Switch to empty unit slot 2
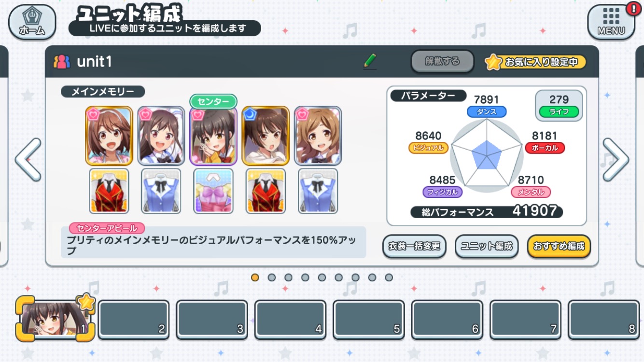Image resolution: width=644 pixels, height=362 pixels. (134, 320)
